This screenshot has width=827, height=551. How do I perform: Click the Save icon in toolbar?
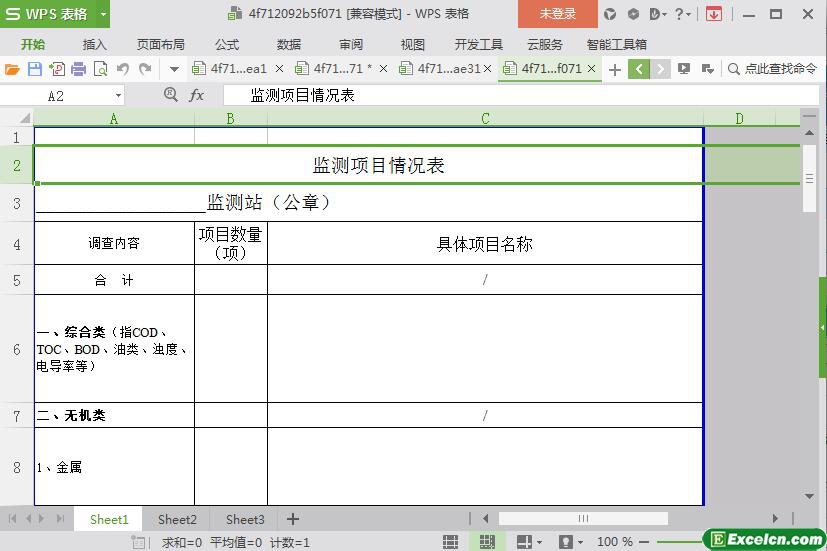pos(34,69)
